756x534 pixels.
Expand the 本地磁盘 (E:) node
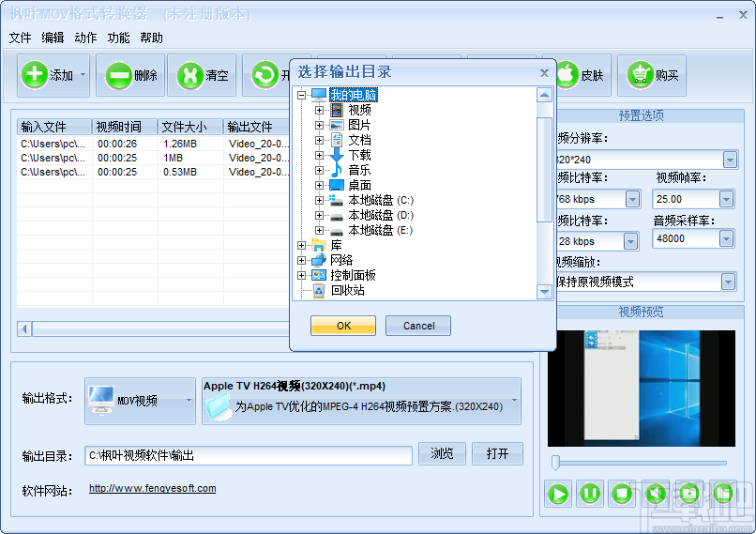pyautogui.click(x=319, y=230)
